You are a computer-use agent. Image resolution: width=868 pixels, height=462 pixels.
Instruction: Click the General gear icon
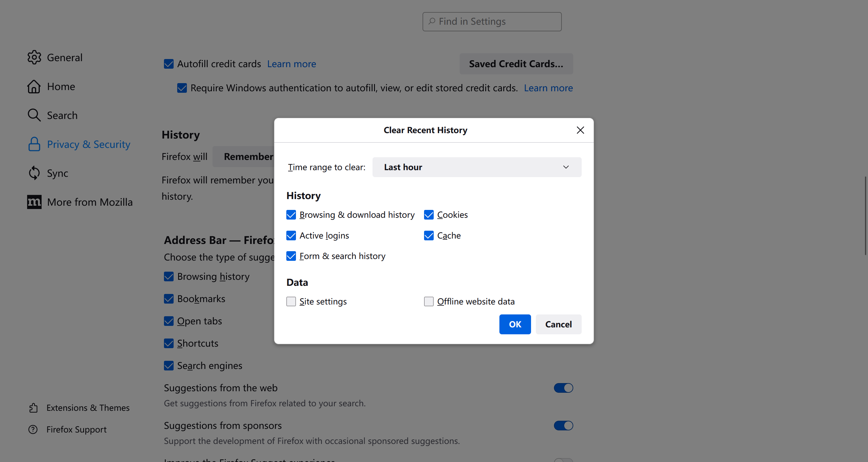(x=34, y=58)
